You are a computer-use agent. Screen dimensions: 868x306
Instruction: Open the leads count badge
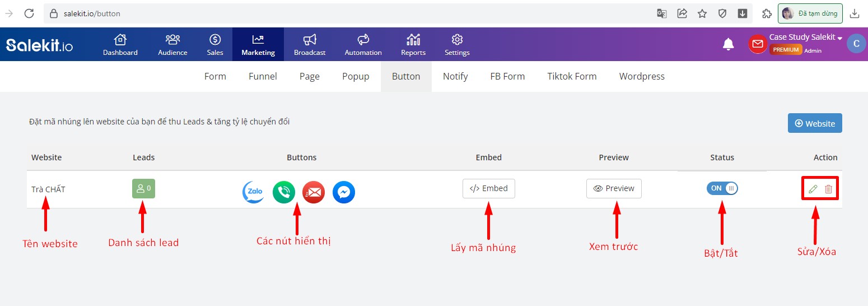(143, 188)
